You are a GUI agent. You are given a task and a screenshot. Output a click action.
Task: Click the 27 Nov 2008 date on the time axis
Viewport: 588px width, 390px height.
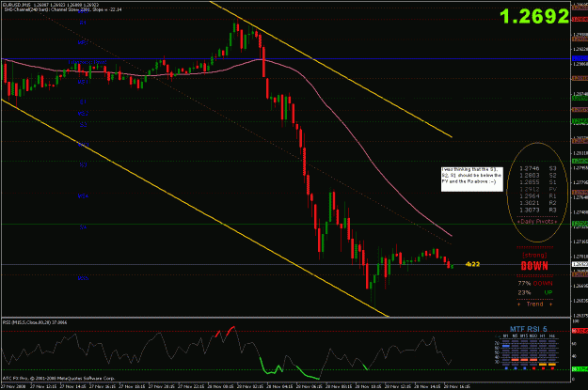13,386
